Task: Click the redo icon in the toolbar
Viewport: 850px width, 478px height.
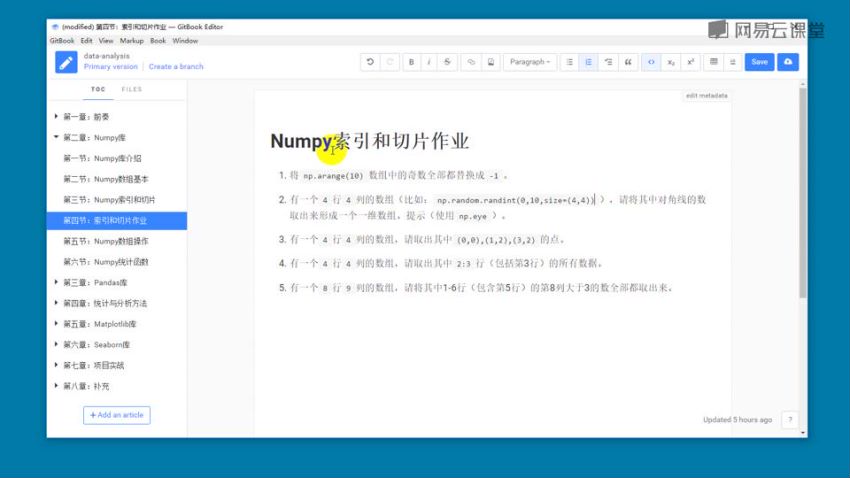Action: point(389,62)
